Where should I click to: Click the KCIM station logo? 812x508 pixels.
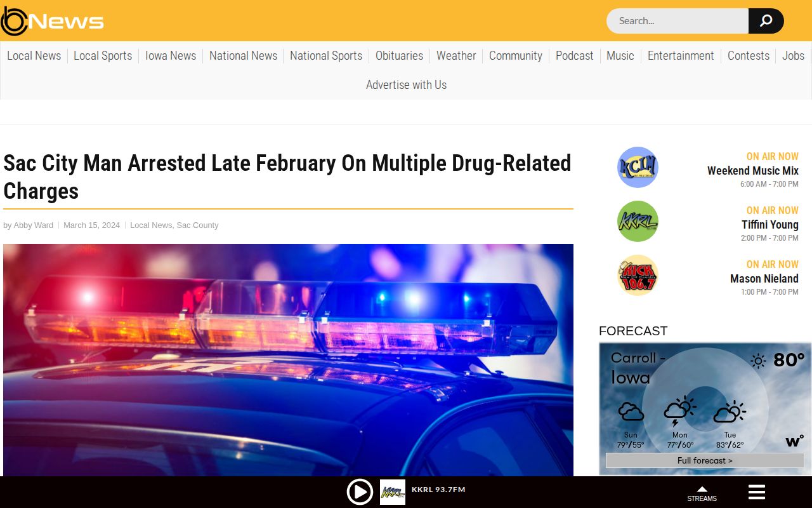click(x=638, y=167)
